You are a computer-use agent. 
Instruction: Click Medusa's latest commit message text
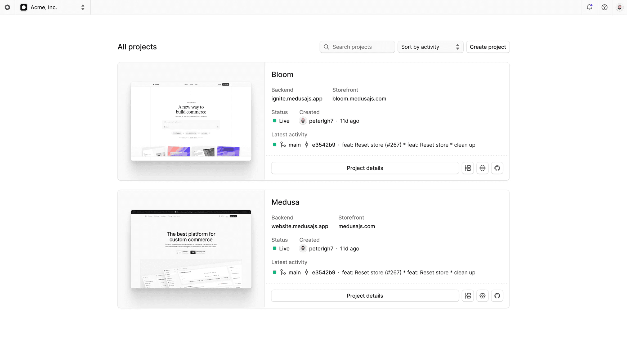[409, 273]
